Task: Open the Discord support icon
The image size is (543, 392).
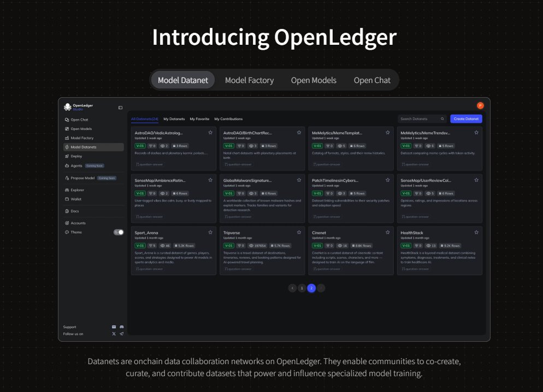Action: (x=122, y=326)
